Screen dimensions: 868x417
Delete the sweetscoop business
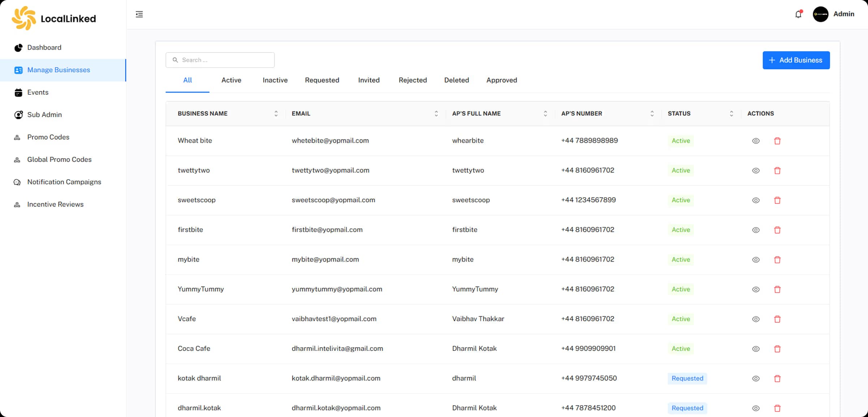(x=777, y=200)
